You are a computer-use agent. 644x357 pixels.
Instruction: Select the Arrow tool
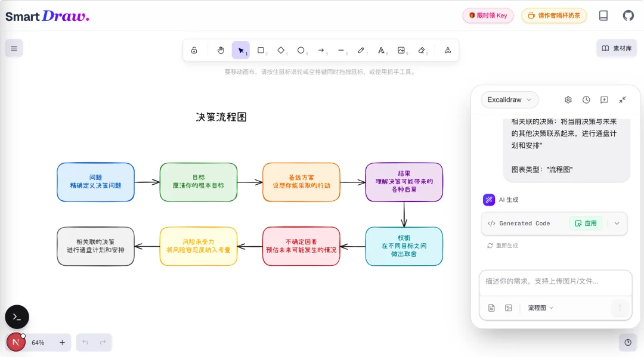pyautogui.click(x=321, y=50)
